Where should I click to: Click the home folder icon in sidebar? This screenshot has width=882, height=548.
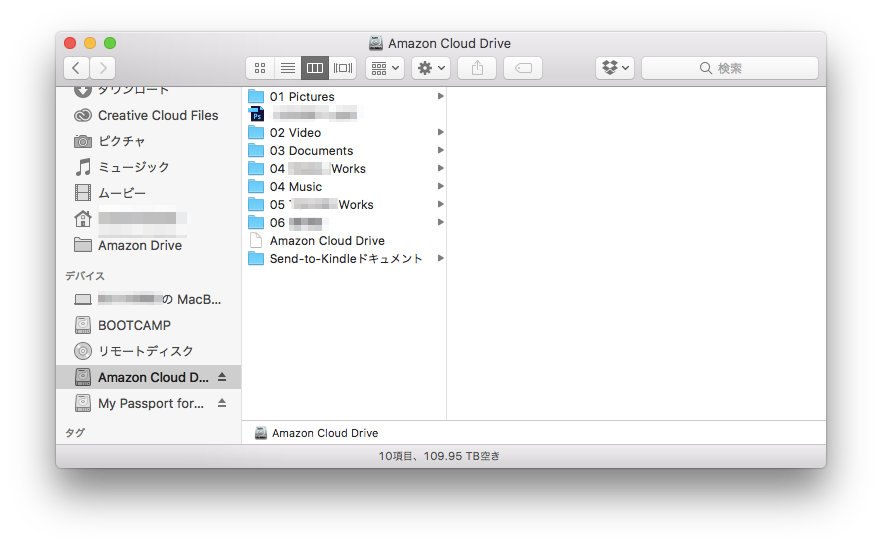(x=83, y=219)
